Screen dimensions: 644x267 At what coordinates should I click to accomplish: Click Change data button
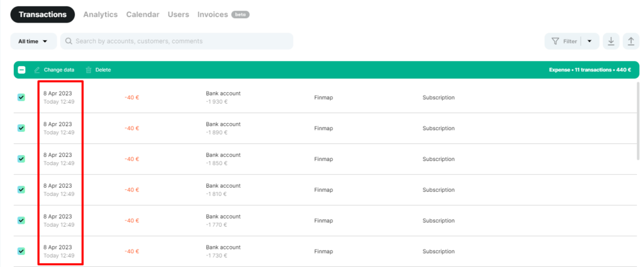[x=54, y=70]
